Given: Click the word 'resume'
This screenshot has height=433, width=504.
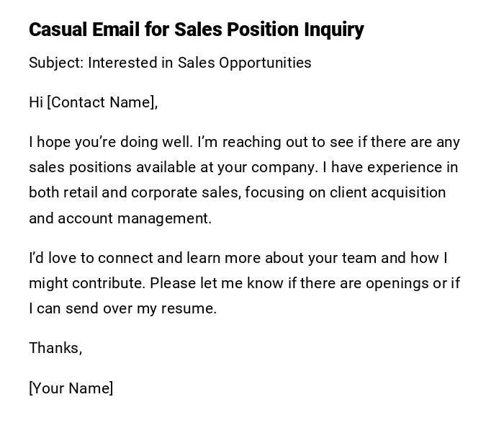Looking at the screenshot, I should (x=193, y=308).
